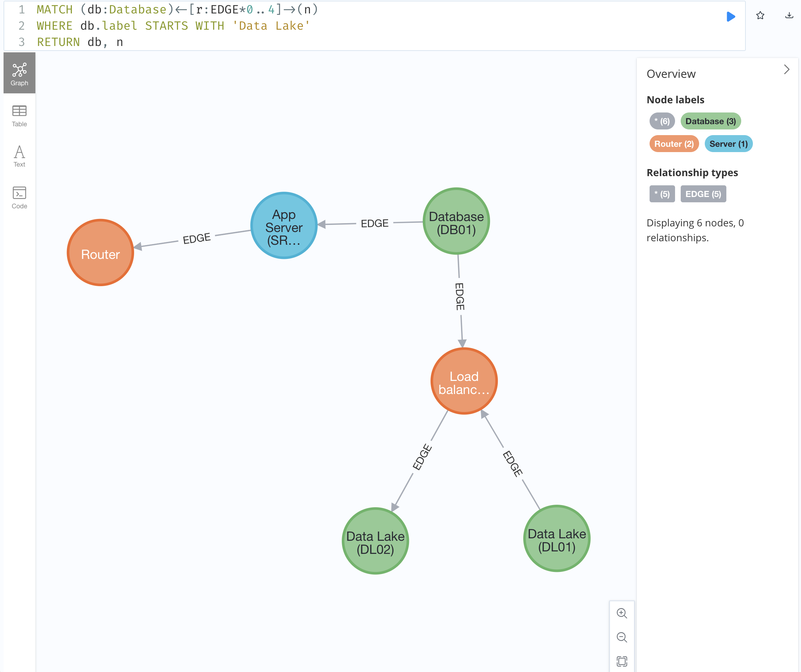Select the * (6) node label pill
The height and width of the screenshot is (672, 801).
662,121
